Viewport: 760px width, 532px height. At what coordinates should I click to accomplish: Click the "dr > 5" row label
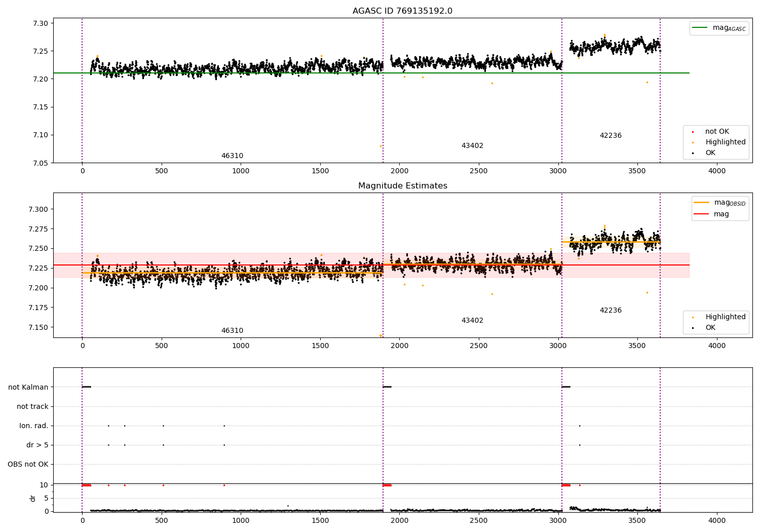(37, 445)
